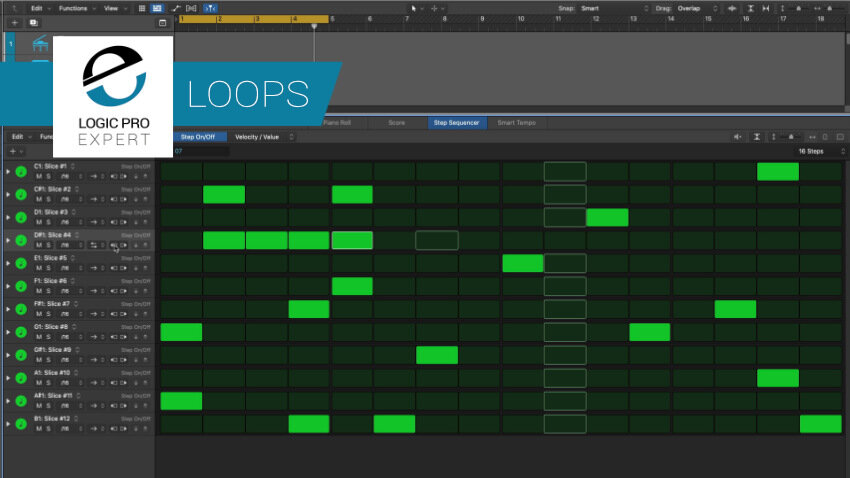Click the grid list view icon in top toolbar
850x478 pixels.
tap(142, 8)
